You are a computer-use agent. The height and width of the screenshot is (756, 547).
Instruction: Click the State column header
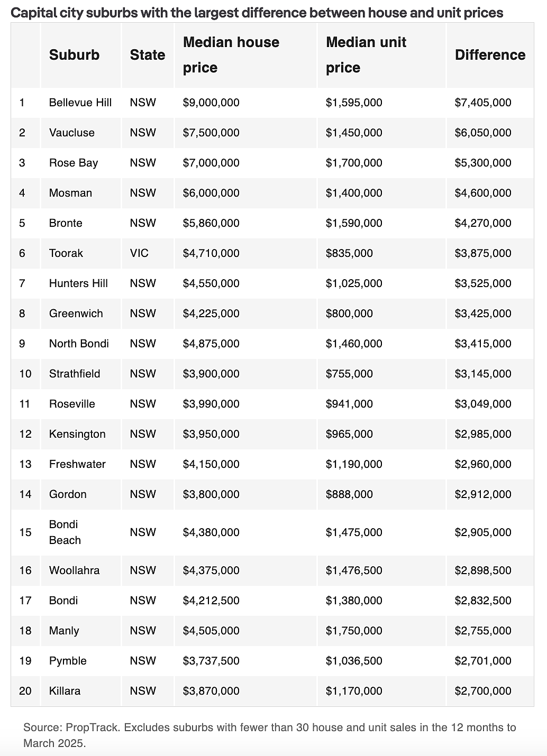point(148,55)
